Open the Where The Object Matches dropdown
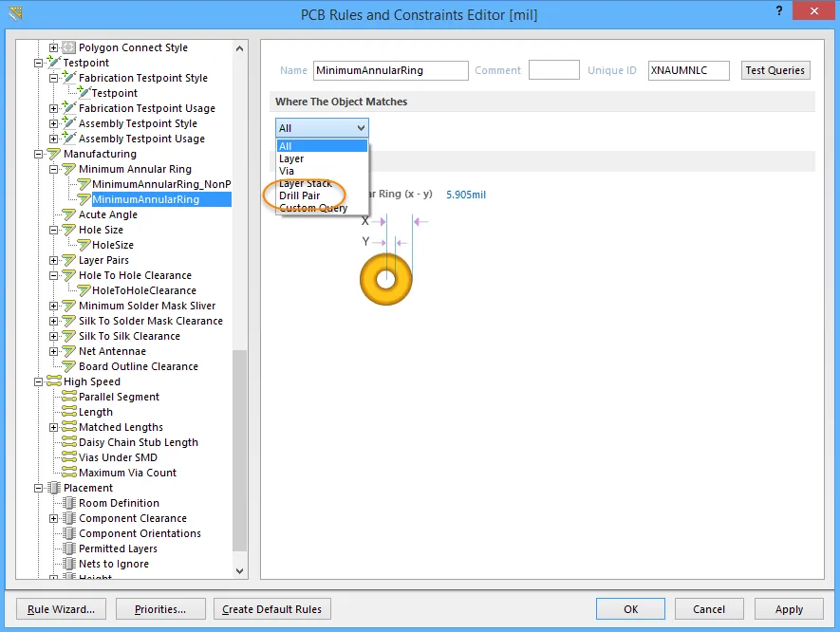 [x=322, y=128]
